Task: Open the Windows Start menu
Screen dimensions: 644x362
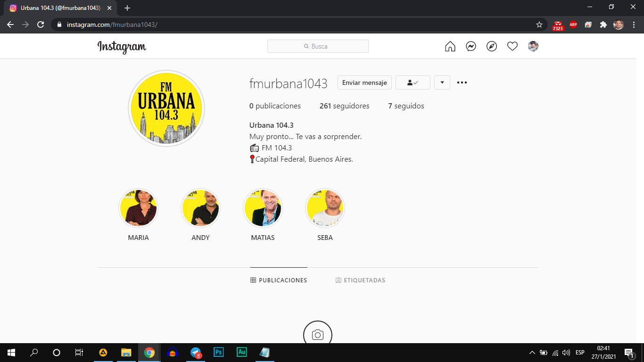Action: coord(11,353)
